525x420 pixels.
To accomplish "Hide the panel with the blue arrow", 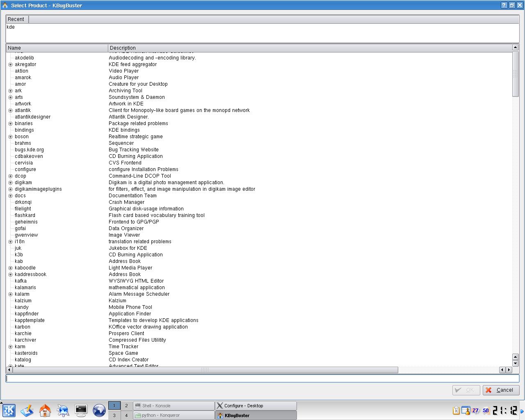I will pyautogui.click(x=522, y=411).
